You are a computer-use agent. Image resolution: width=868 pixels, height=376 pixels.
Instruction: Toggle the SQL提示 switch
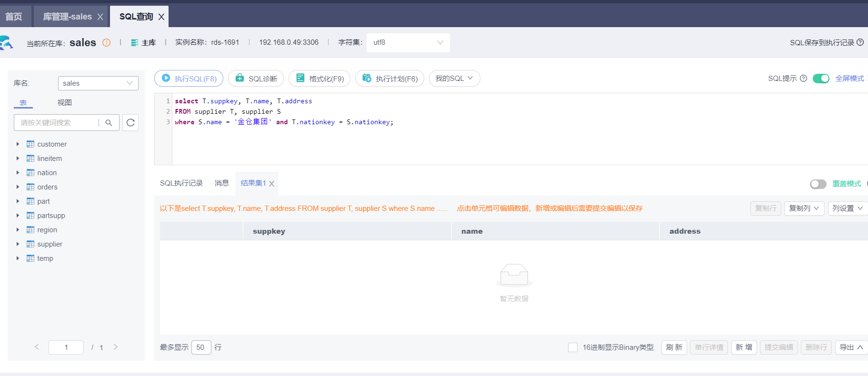click(821, 79)
